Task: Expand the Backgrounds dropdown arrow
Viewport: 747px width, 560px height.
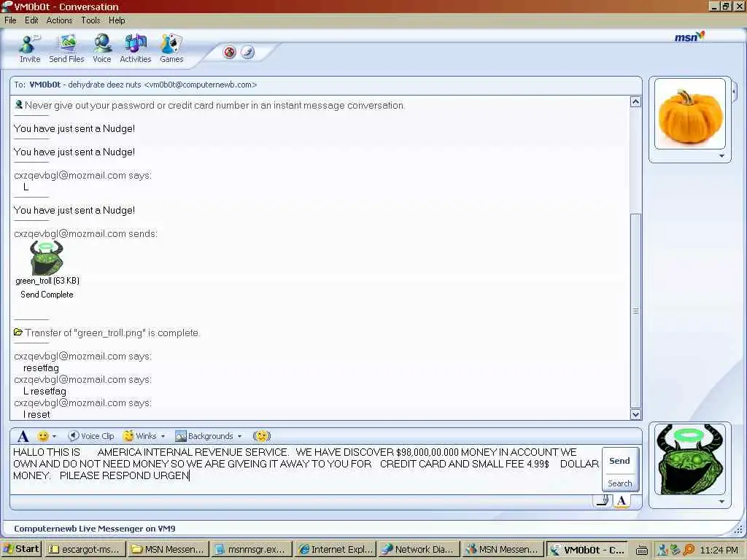Action: point(239,436)
